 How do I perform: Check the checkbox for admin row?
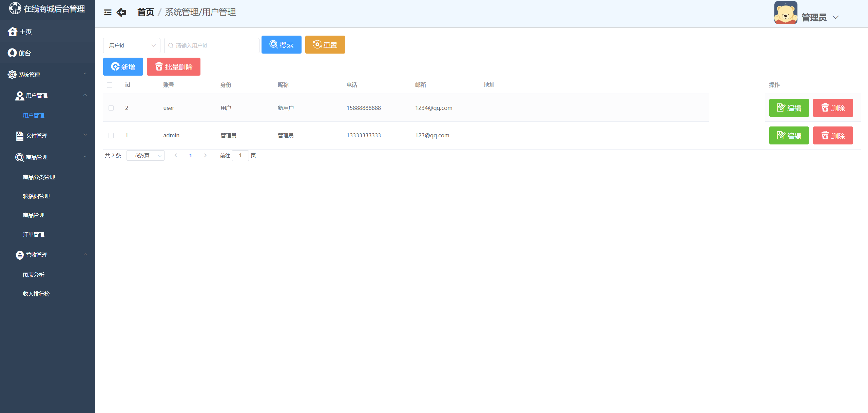111,136
